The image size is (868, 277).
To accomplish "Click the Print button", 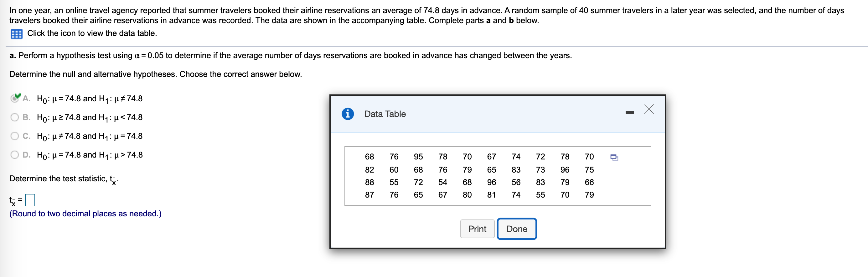I will (477, 229).
